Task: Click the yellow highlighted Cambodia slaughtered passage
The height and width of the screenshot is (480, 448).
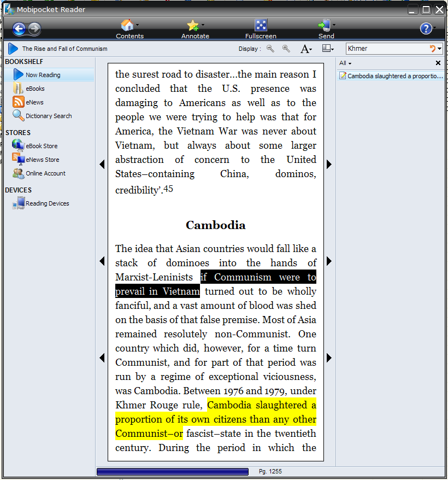Action: click(x=216, y=419)
